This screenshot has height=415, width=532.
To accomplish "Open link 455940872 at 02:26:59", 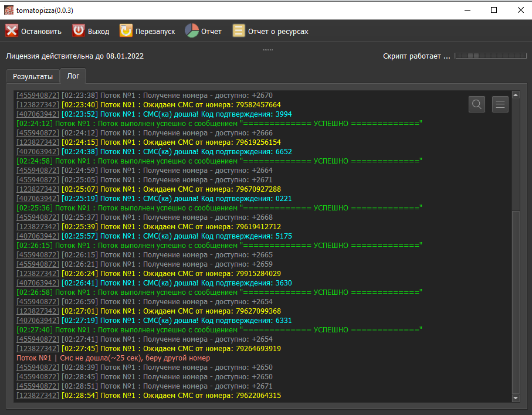I will (x=38, y=302).
